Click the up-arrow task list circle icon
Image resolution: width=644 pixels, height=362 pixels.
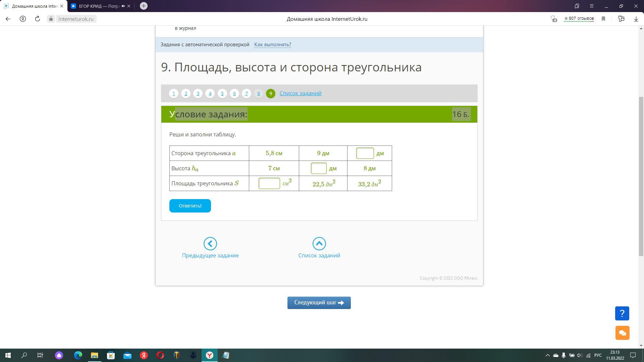[x=319, y=244]
